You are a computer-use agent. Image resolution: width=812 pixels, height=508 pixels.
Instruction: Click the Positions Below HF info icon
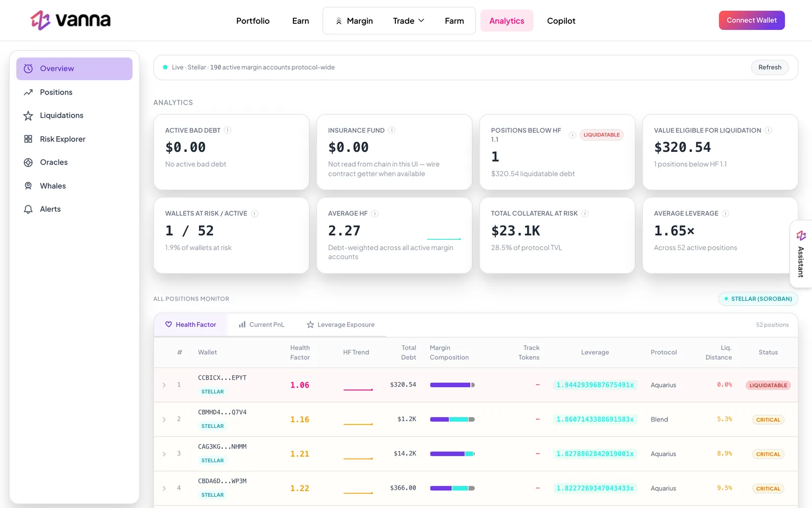[x=572, y=135]
